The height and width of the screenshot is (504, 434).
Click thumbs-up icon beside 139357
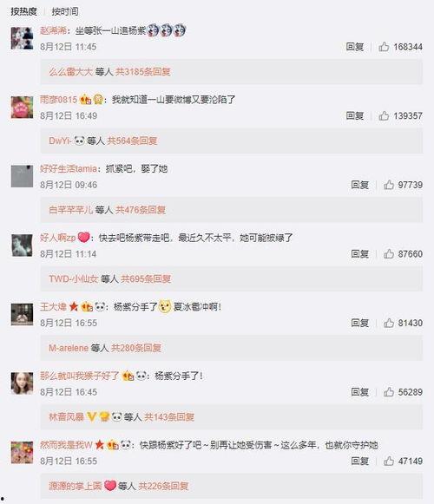point(384,115)
